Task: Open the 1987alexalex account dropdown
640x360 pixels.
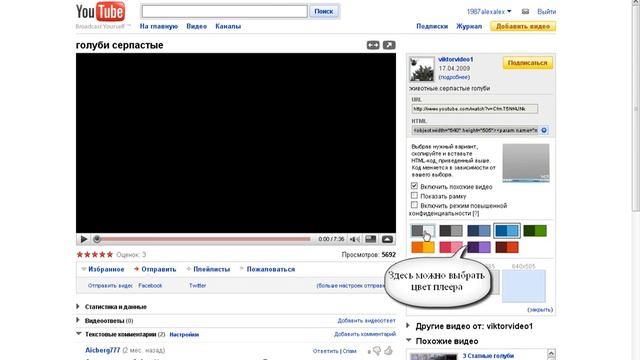Action: pos(489,11)
